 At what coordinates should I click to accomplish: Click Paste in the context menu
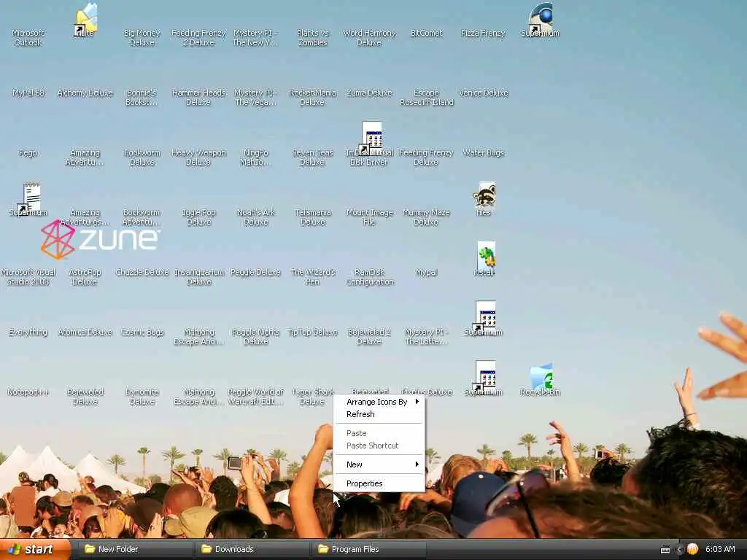tap(379, 433)
